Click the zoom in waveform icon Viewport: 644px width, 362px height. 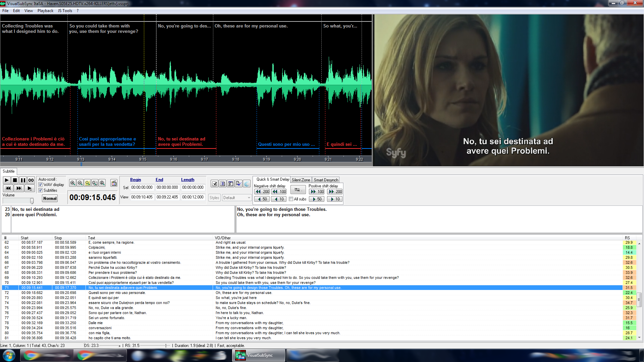tap(72, 183)
